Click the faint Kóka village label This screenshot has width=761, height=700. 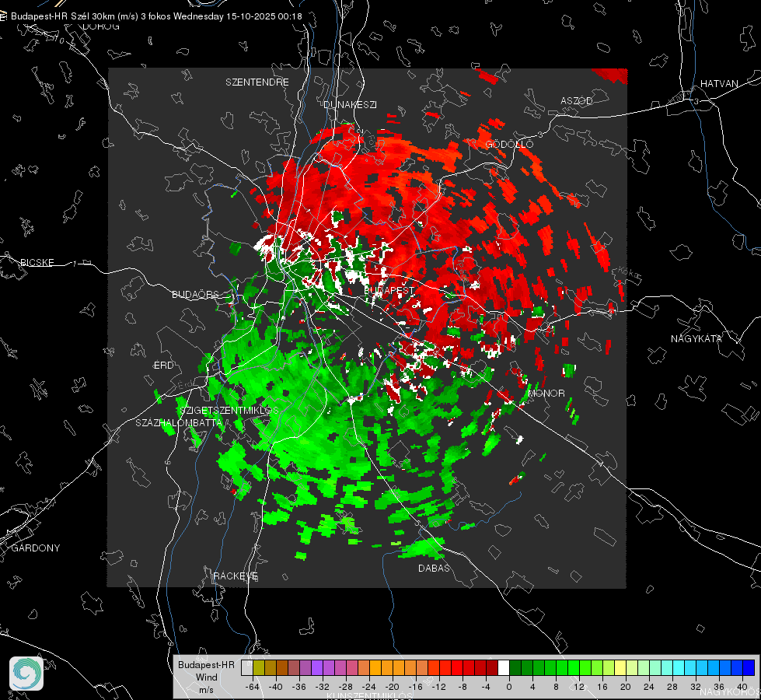(629, 273)
